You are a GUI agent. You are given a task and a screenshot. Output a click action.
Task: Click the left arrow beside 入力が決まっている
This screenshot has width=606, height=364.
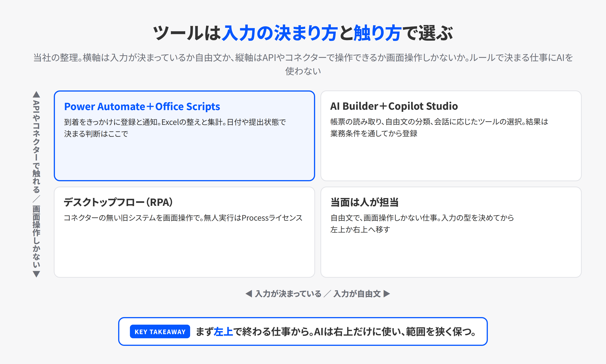(249, 294)
